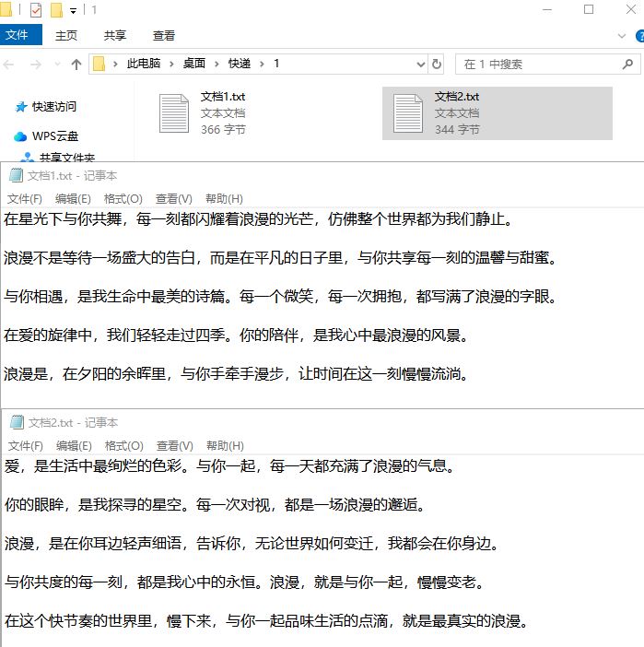Click the 文档2.txt Notepad title icon
The width and height of the screenshot is (644, 647).
(x=17, y=422)
